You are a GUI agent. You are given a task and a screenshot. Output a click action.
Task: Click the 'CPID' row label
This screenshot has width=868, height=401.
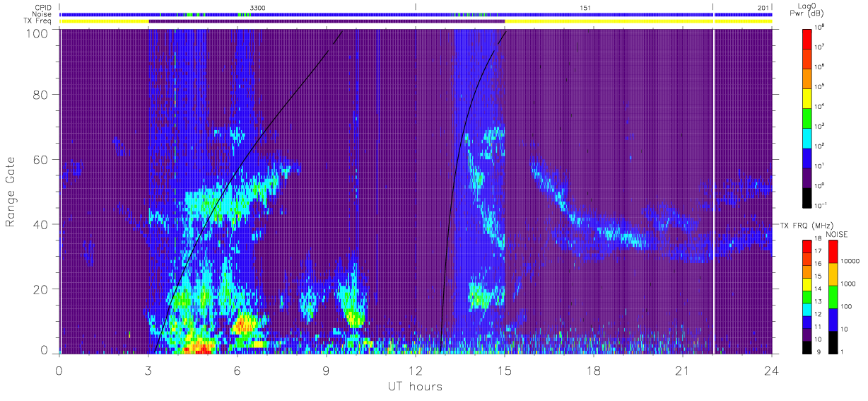42,7
